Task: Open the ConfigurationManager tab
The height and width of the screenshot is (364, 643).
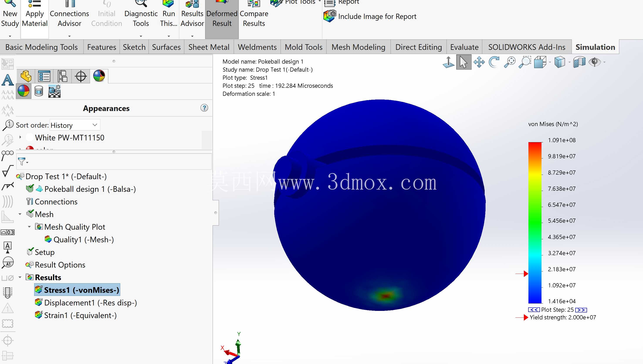Action: 62,76
